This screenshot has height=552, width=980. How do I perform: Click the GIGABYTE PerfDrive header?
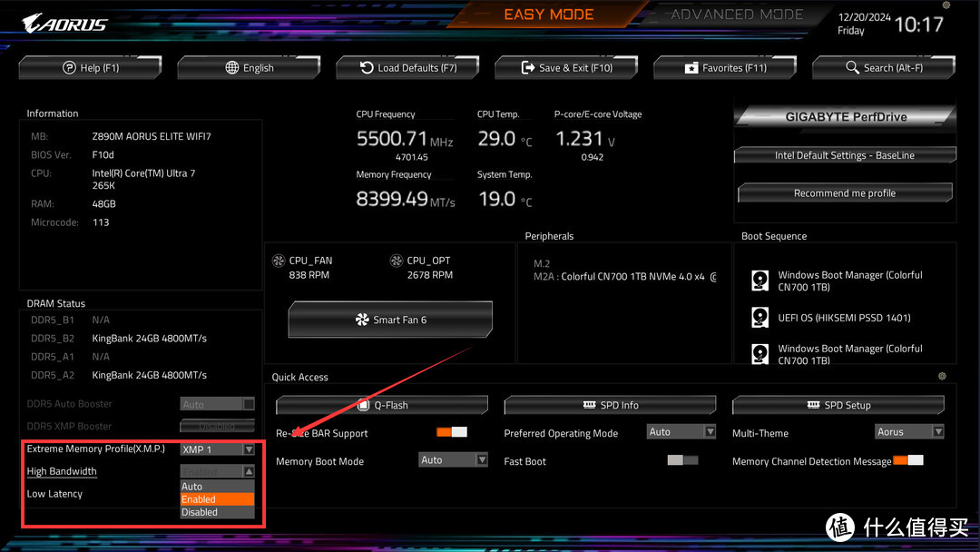(845, 117)
